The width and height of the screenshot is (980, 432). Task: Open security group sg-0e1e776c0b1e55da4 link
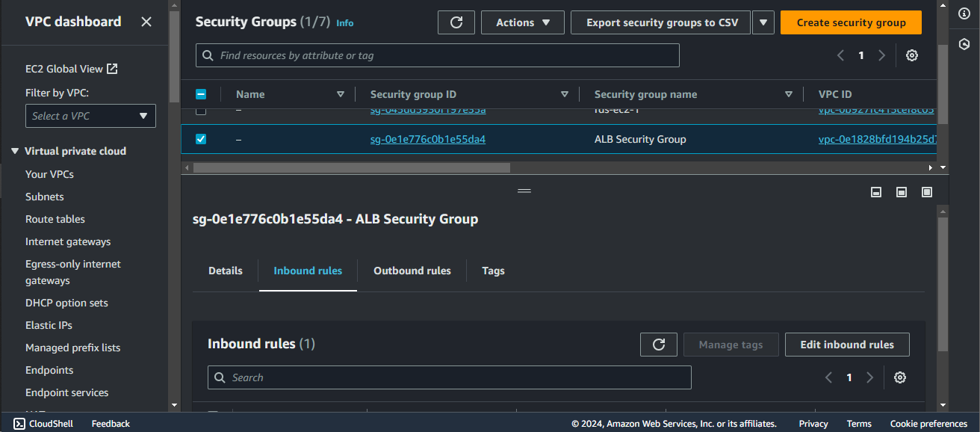coord(428,139)
